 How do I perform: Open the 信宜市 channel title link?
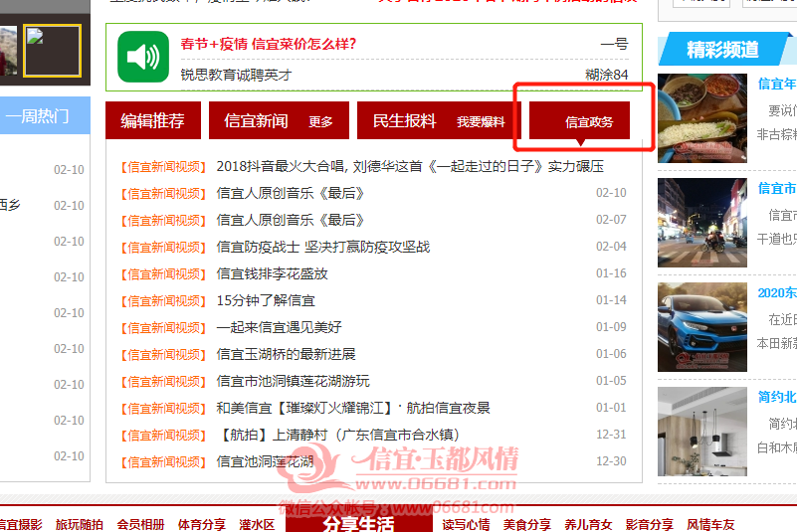tap(777, 189)
